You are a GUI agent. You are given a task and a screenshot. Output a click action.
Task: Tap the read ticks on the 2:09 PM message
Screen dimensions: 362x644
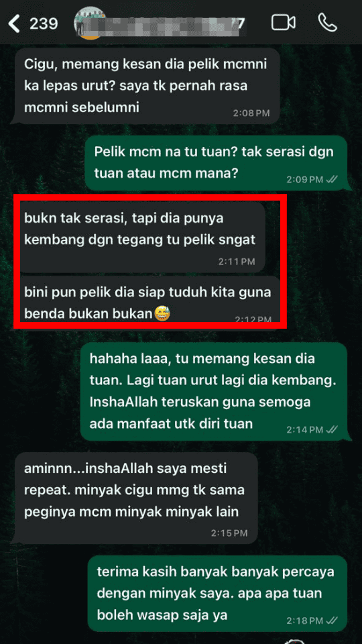[330, 179]
